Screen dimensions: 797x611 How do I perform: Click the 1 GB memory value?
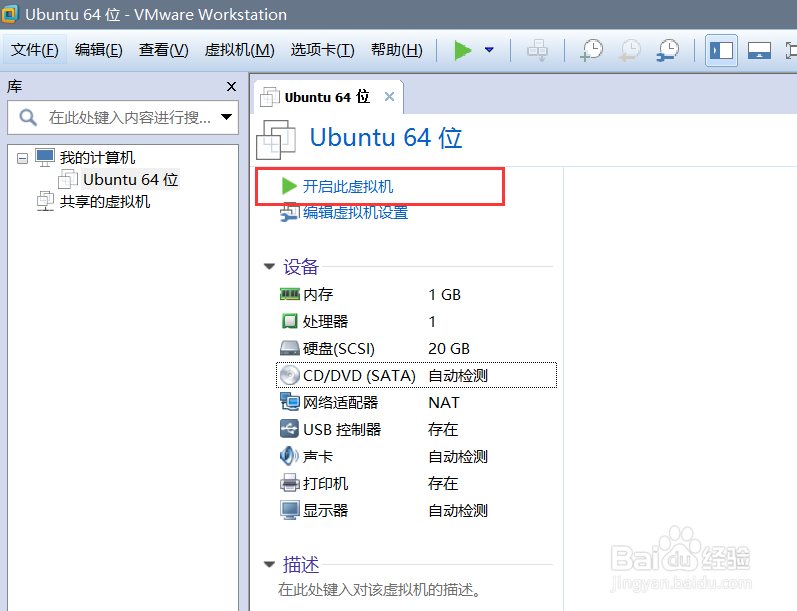pyautogui.click(x=444, y=295)
